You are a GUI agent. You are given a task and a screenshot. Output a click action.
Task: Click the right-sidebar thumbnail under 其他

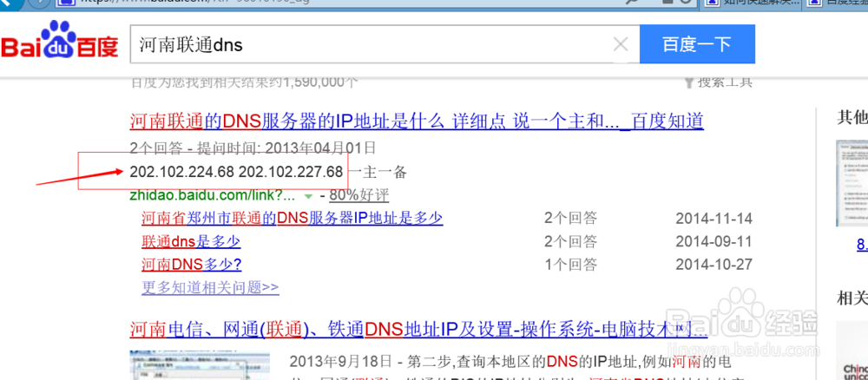(852, 184)
